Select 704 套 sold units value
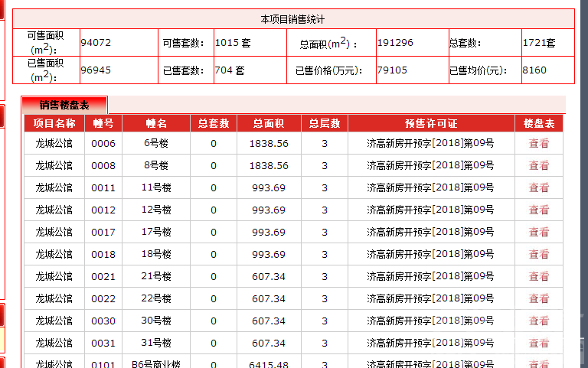This screenshot has width=588, height=368. click(x=230, y=70)
